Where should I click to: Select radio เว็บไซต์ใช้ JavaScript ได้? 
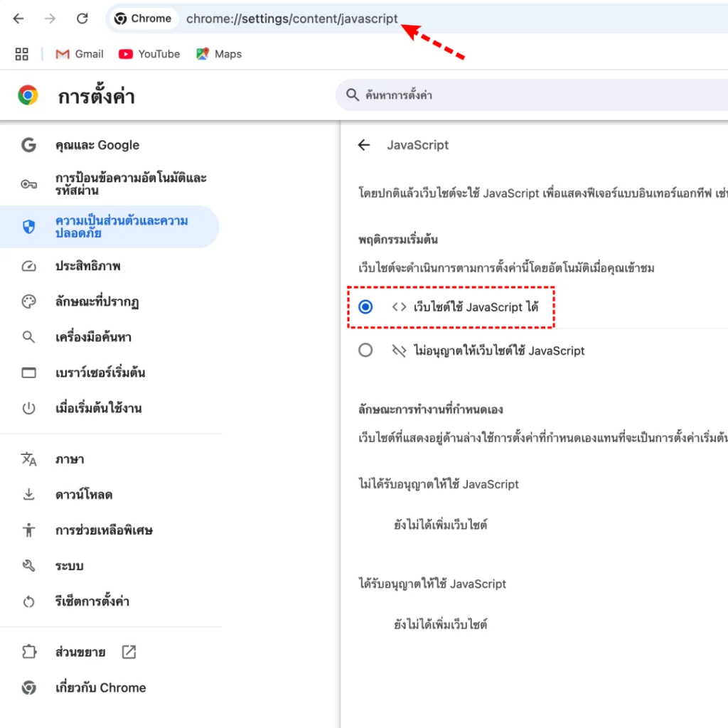tap(365, 307)
